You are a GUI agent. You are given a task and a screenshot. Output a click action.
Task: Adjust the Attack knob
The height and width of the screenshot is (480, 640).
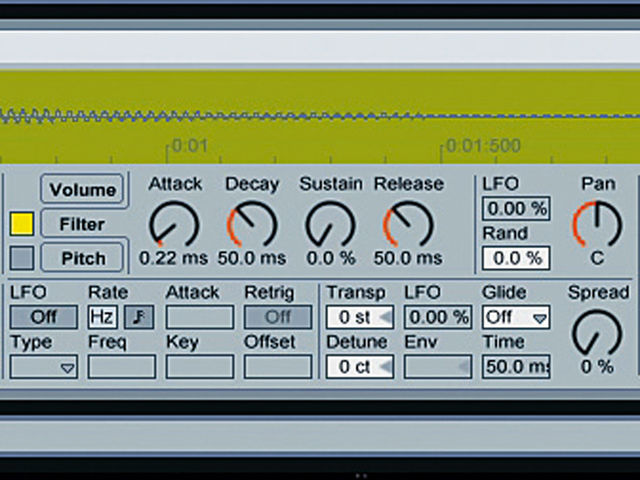pyautogui.click(x=173, y=224)
